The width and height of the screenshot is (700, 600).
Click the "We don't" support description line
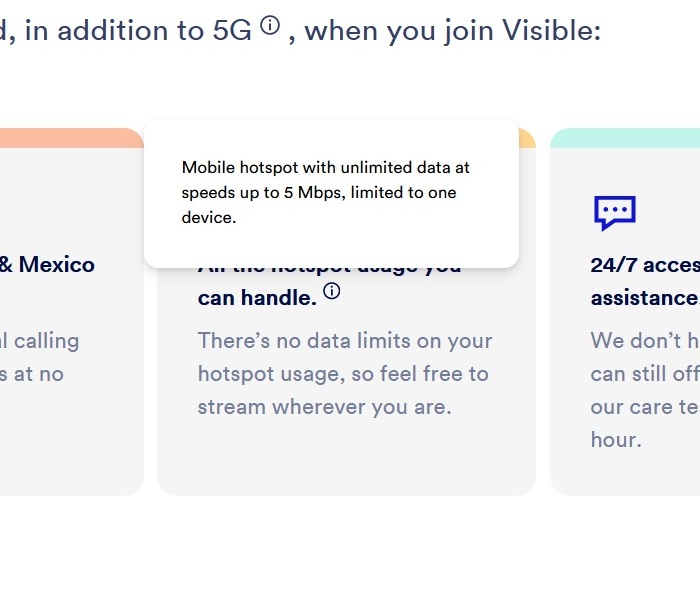[x=645, y=341]
